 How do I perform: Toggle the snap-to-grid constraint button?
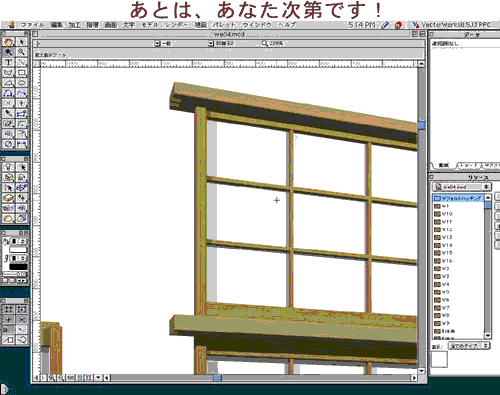point(9,309)
